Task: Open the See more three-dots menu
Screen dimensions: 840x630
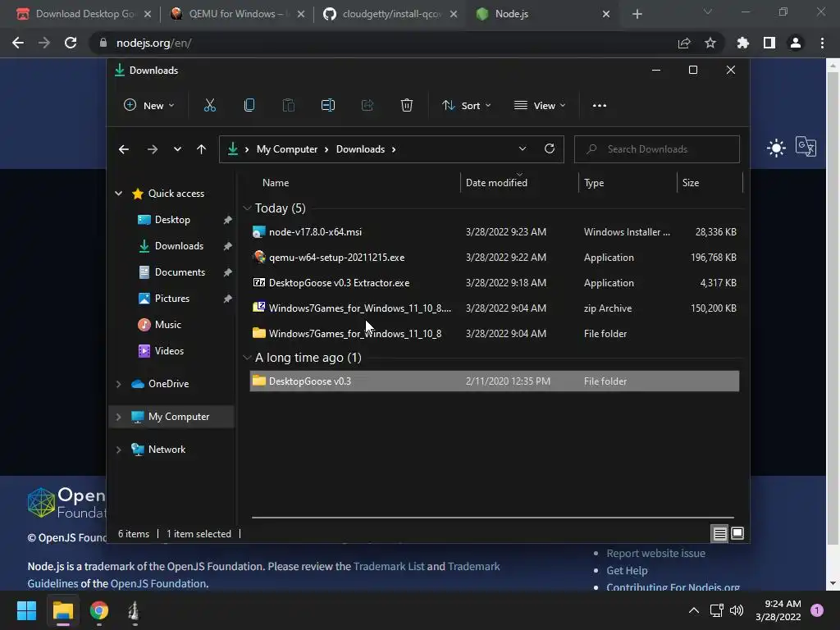Action: coord(600,106)
